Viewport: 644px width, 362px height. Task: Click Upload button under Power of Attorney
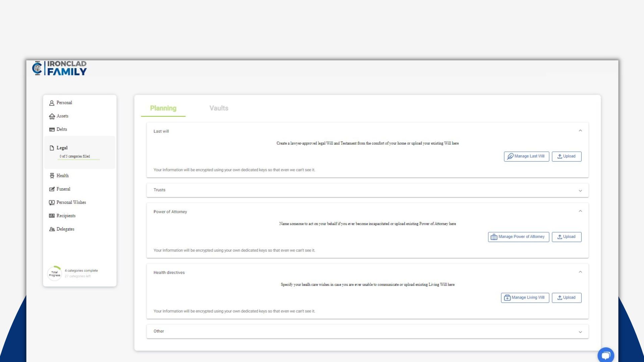(x=567, y=237)
